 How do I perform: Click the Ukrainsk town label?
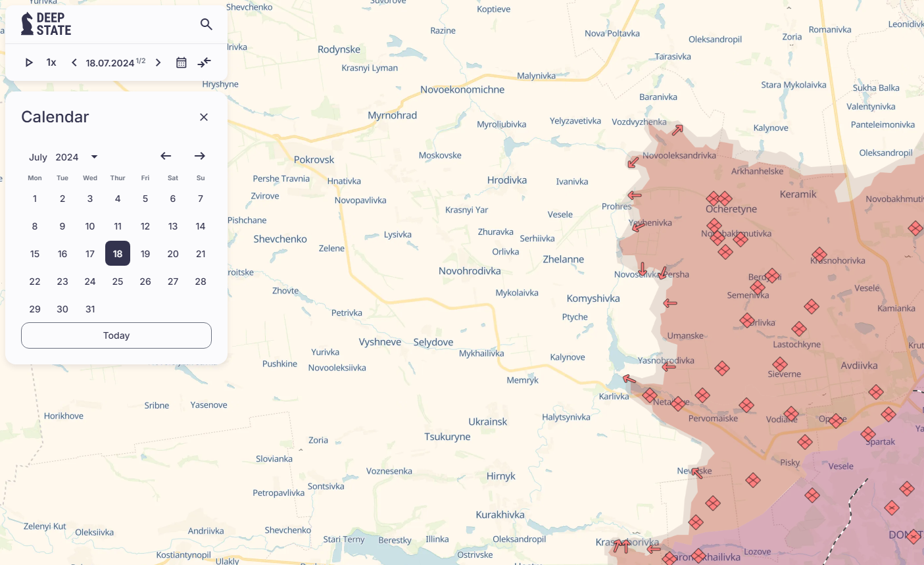(488, 422)
